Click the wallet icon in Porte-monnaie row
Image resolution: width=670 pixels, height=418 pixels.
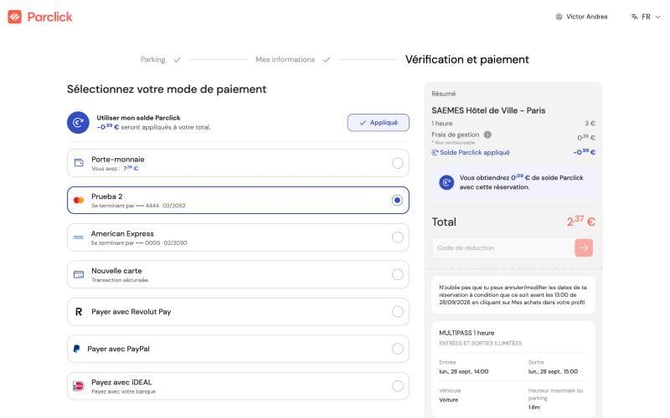(79, 163)
